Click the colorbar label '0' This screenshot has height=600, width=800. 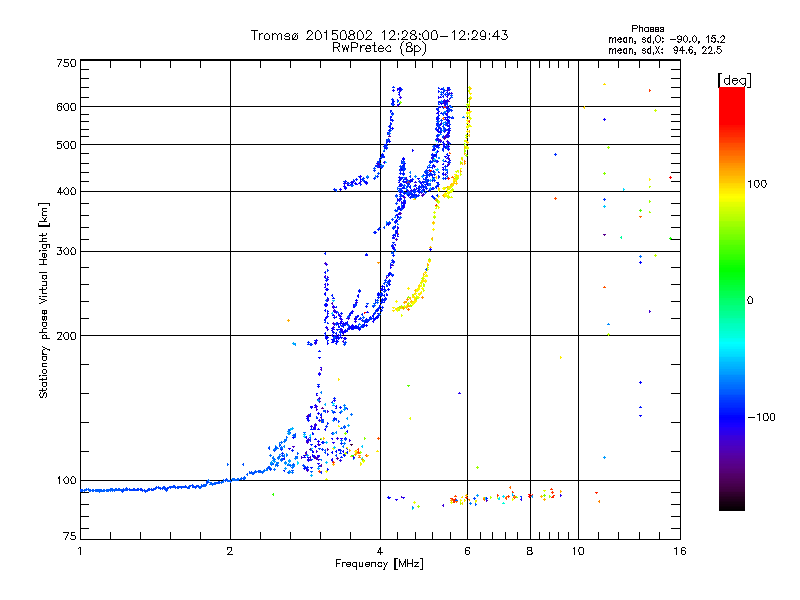point(749,301)
